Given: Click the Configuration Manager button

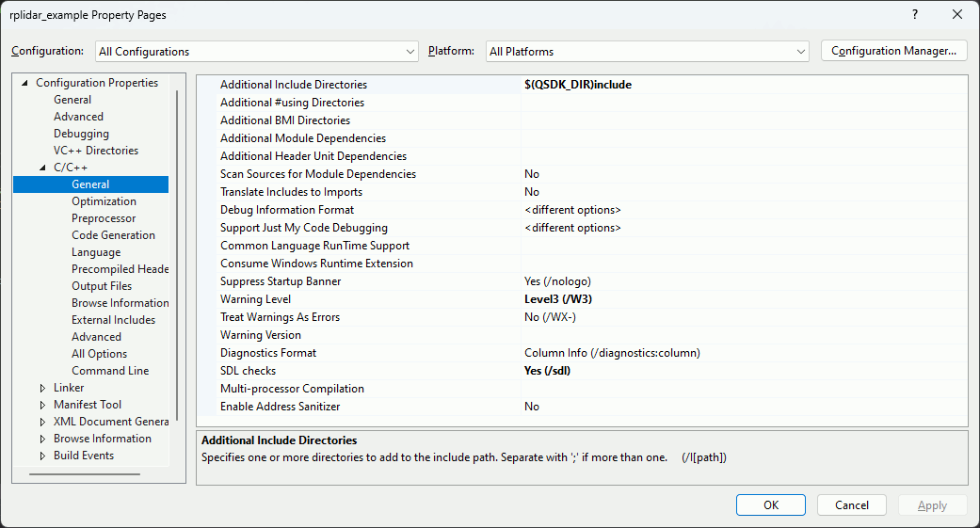Looking at the screenshot, I should pos(893,51).
